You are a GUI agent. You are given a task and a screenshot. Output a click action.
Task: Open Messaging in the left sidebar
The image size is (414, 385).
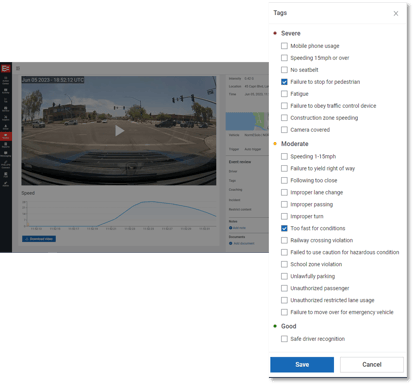tap(6, 154)
